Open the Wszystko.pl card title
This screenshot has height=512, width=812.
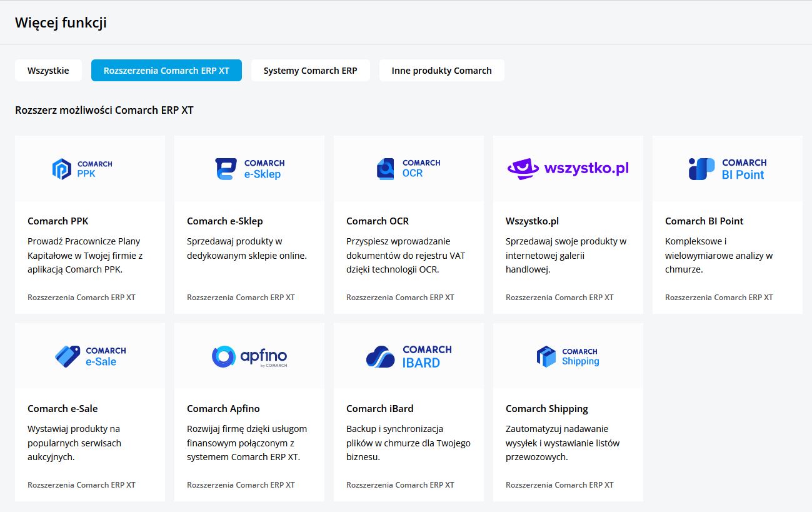pos(532,221)
